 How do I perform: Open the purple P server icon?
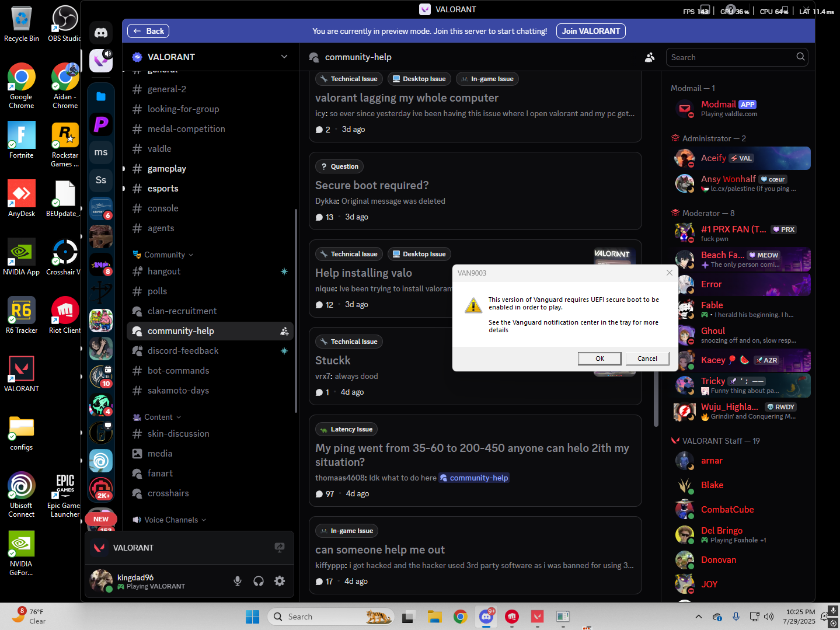[x=101, y=124]
